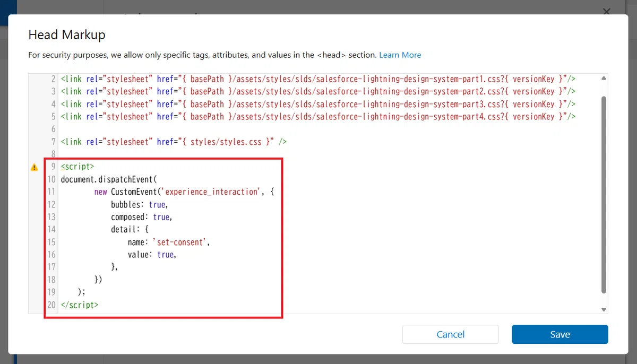
Task: Click the Cancel button
Action: [450, 334]
